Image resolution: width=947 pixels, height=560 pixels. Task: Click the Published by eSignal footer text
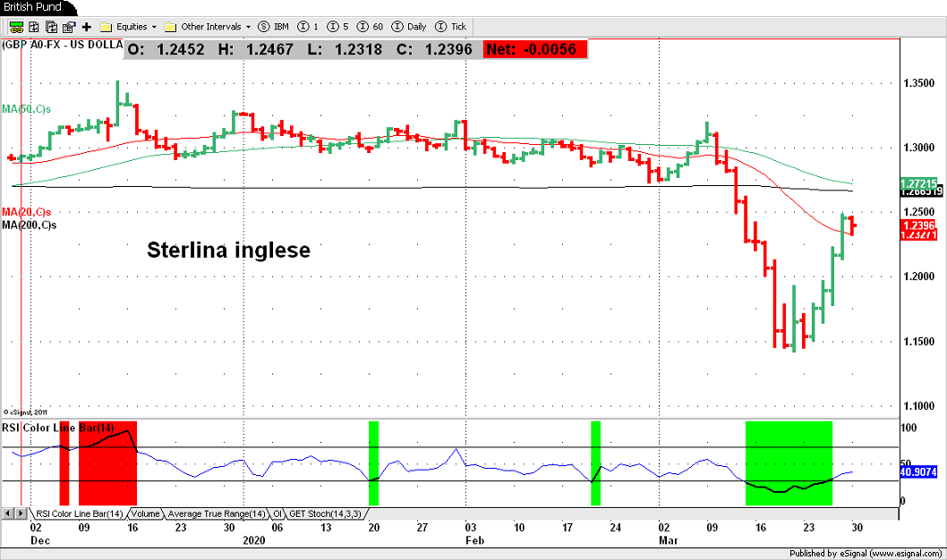coord(866,554)
